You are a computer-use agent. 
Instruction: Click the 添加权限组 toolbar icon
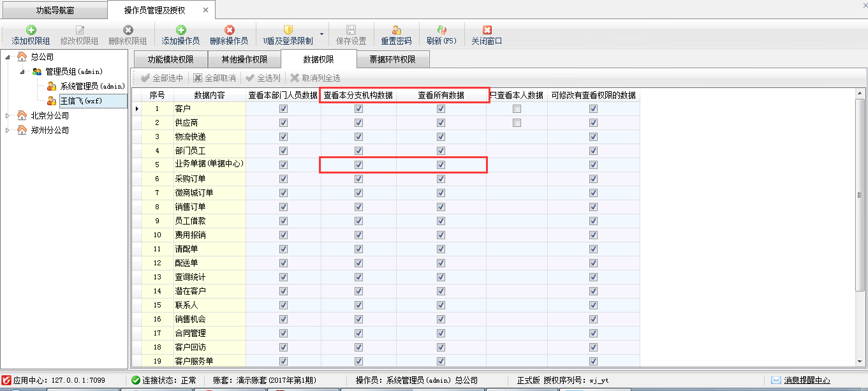(x=31, y=30)
